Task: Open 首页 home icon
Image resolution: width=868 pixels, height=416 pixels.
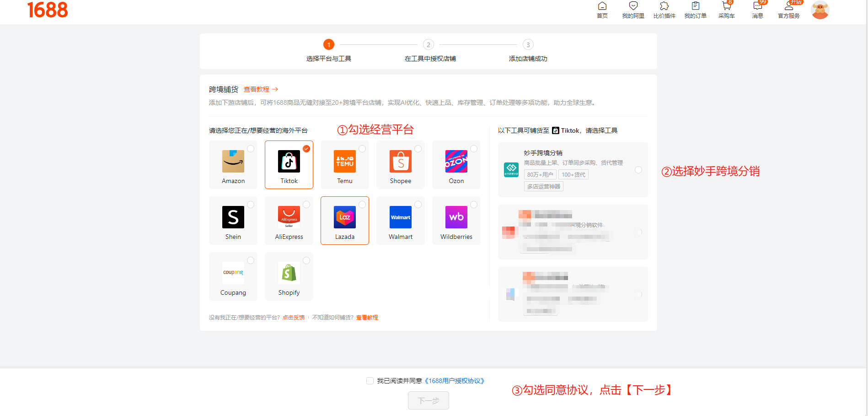Action: [x=602, y=6]
